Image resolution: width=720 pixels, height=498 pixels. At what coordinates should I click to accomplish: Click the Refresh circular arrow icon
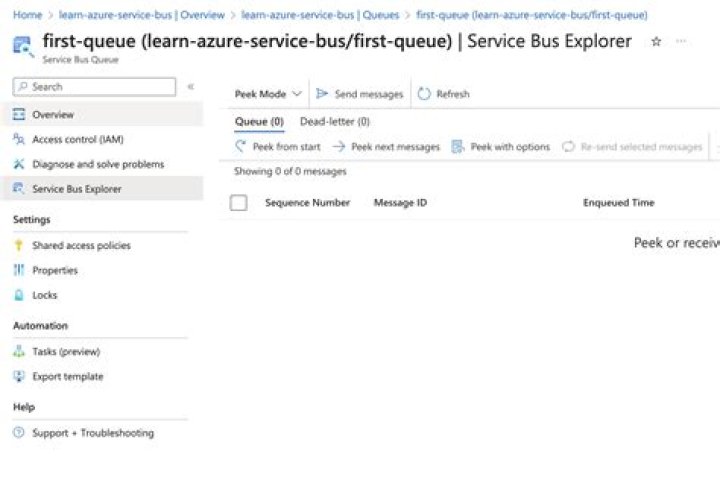click(x=424, y=94)
